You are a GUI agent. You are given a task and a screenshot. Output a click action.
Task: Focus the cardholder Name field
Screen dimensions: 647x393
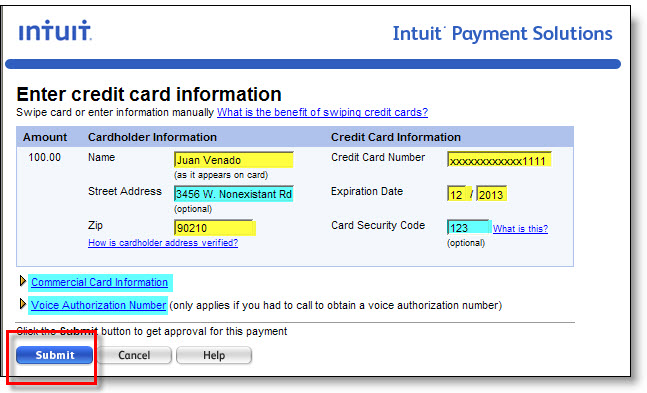[234, 160]
